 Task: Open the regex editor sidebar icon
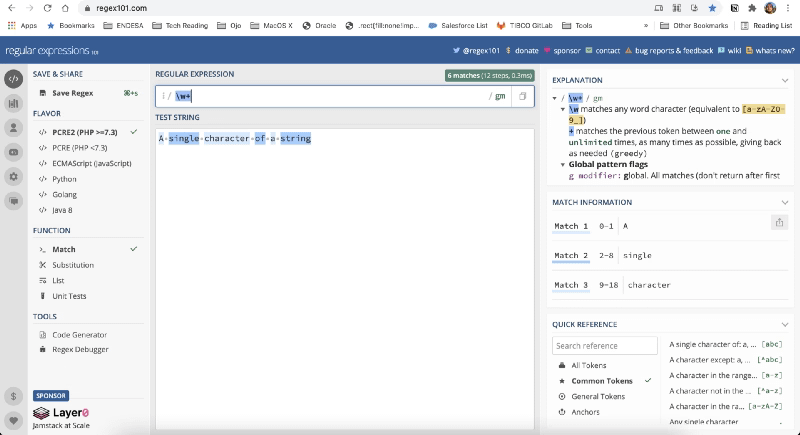tap(14, 78)
